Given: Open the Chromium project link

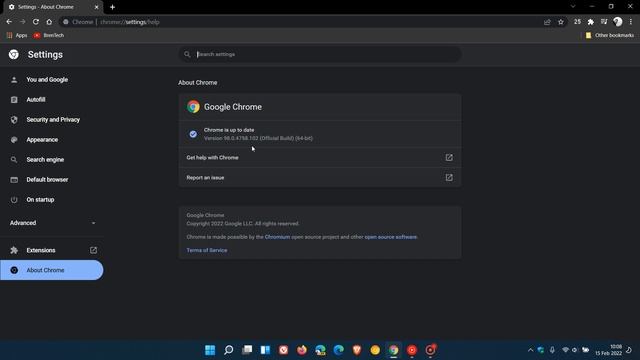Looking at the screenshot, I should point(277,237).
